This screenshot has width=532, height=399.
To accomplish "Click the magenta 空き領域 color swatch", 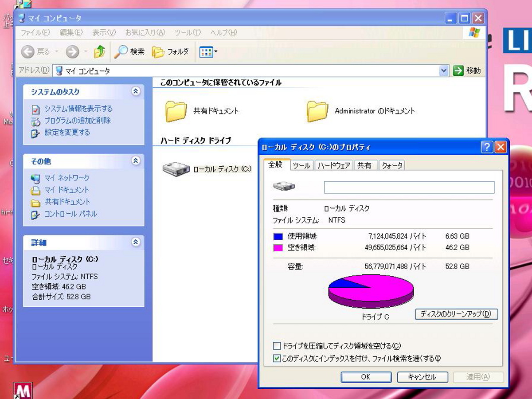I will pos(278,248).
